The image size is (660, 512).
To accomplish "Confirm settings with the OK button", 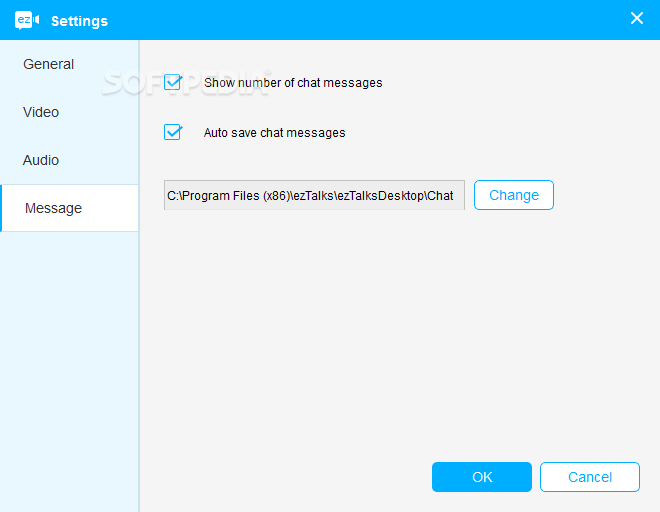I will 482,477.
